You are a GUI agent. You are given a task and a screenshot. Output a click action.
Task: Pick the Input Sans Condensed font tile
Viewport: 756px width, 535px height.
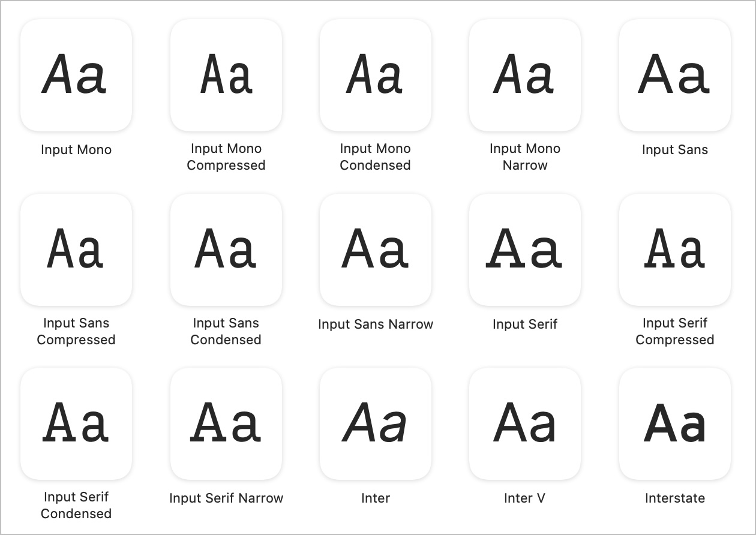(226, 250)
